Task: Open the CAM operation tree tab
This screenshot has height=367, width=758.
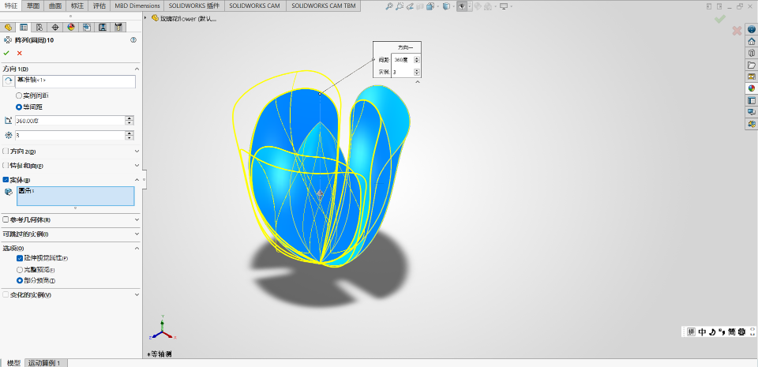Action: click(102, 27)
